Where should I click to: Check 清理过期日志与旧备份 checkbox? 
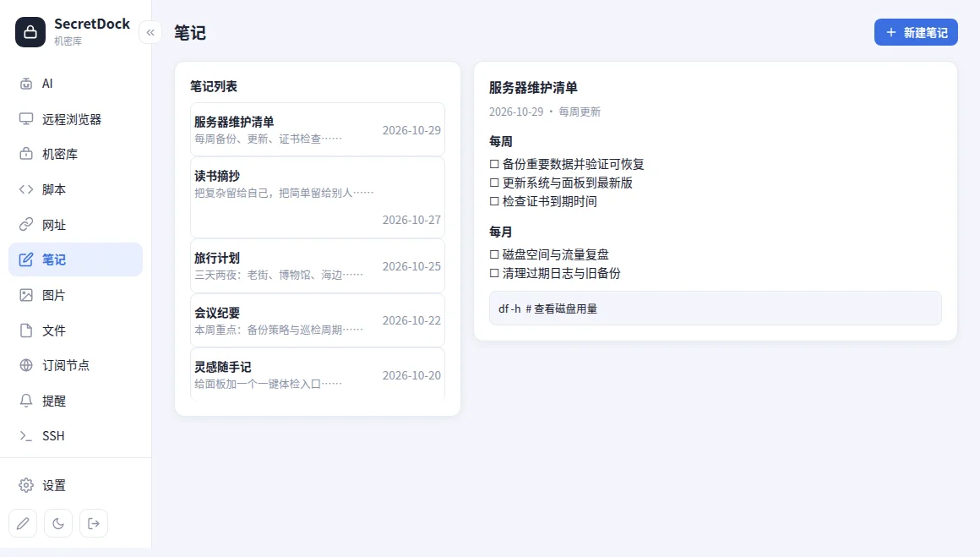tap(494, 273)
